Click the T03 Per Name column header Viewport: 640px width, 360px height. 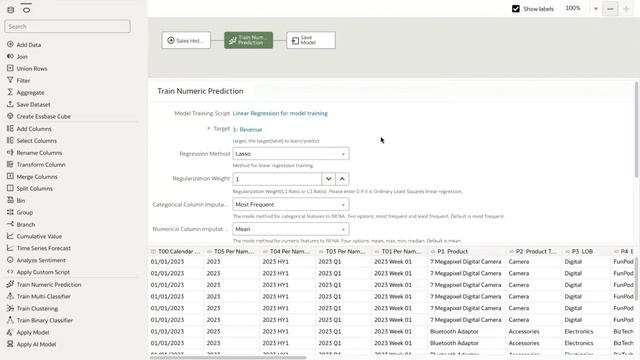click(x=343, y=251)
